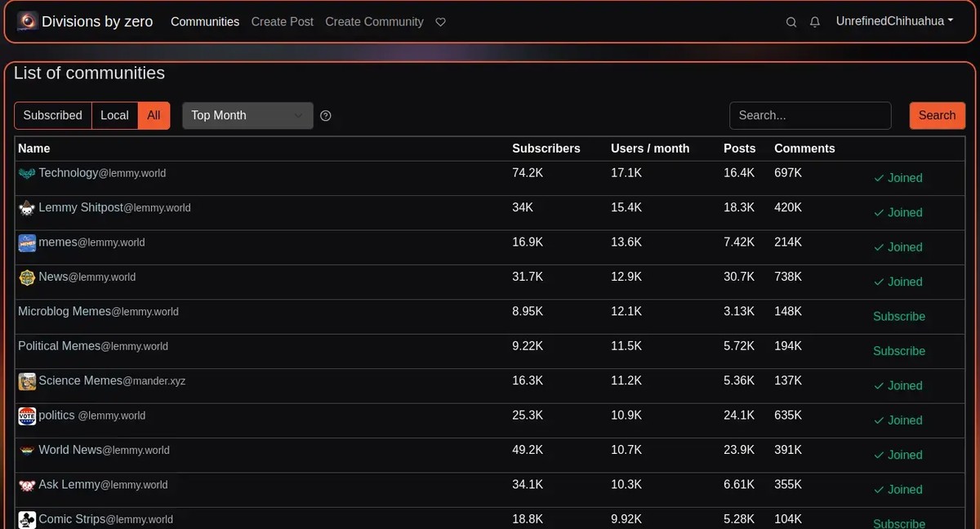Viewport: 980px width, 529px height.
Task: Click the Technology community avatar icon
Action: pyautogui.click(x=26, y=172)
